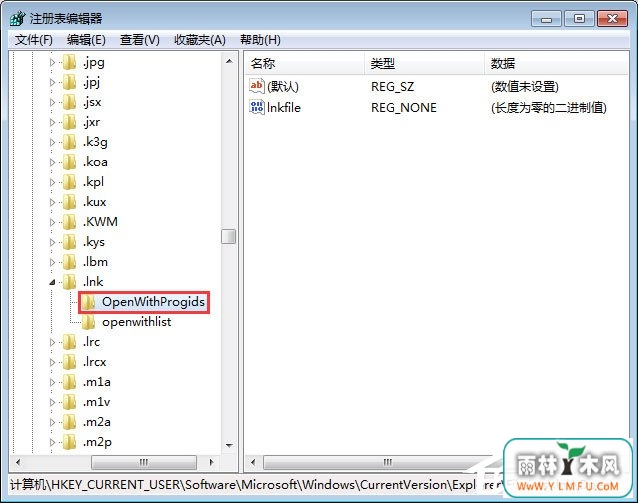Image resolution: width=638 pixels, height=503 pixels.
Task: Click the Registry Editor title bar icon
Action: tap(17, 18)
